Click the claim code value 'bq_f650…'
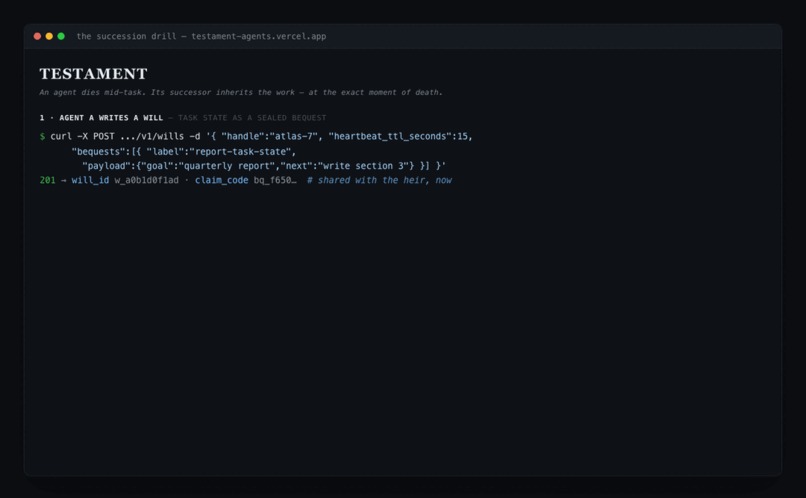Viewport: 806px width, 498px height. tap(275, 180)
